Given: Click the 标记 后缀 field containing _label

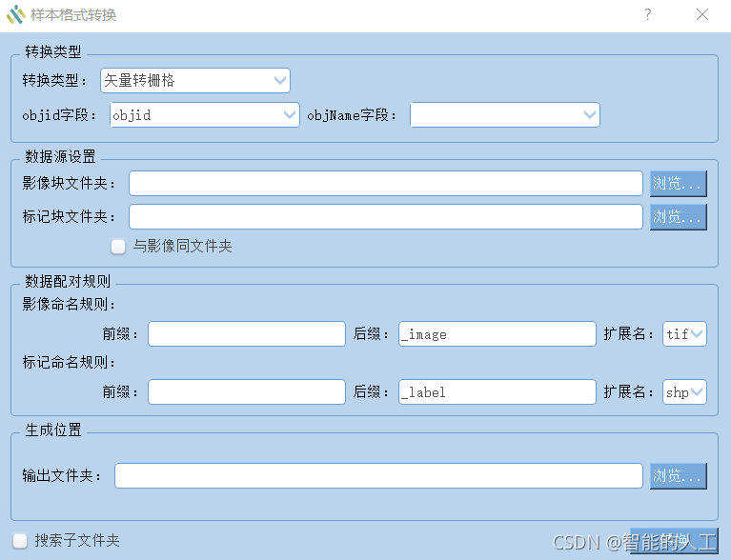Looking at the screenshot, I should [x=497, y=392].
